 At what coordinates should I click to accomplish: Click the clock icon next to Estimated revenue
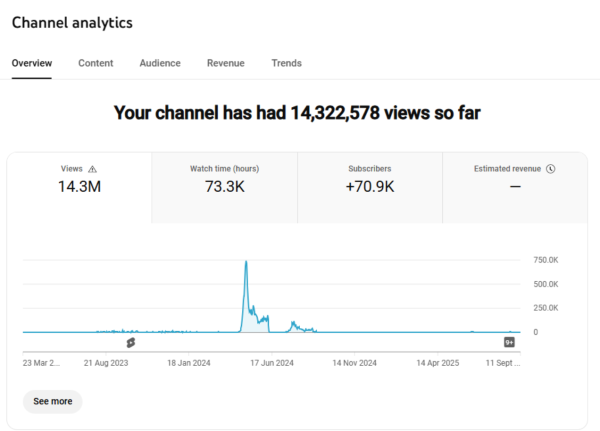coord(551,169)
